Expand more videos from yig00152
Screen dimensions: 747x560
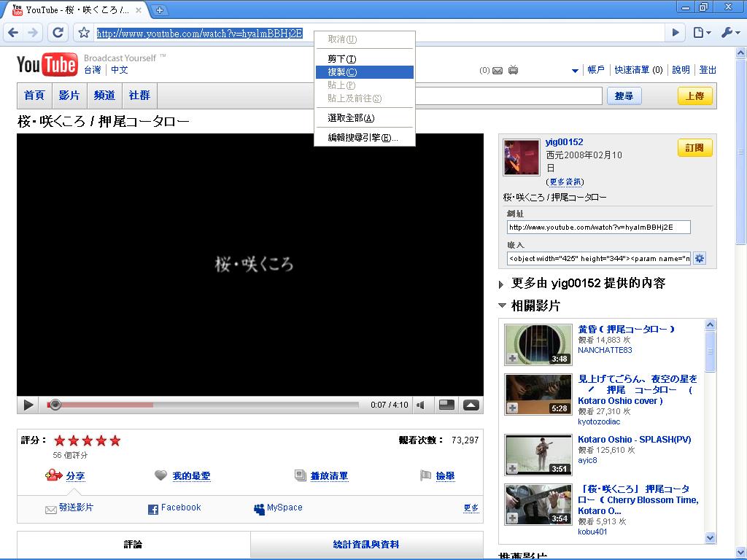[501, 284]
